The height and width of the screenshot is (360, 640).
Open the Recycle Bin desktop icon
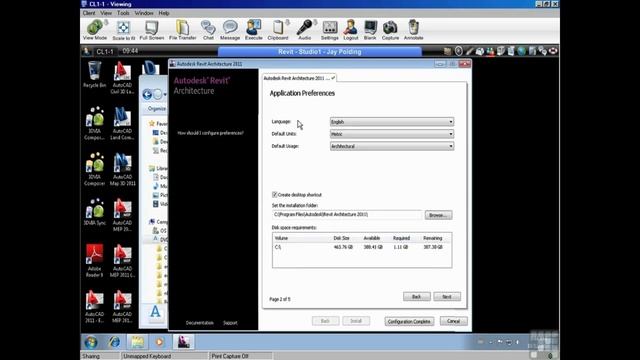coord(94,74)
